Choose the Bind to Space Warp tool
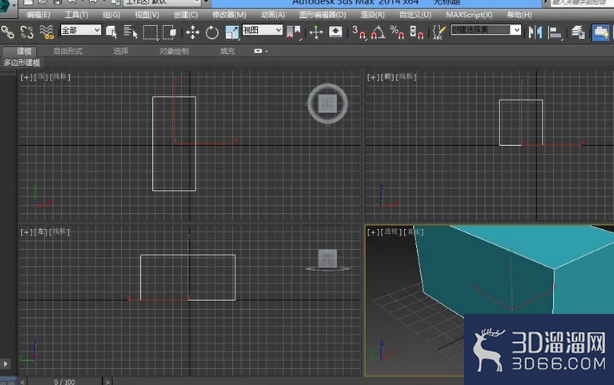This screenshot has width=614, height=385. tap(47, 32)
